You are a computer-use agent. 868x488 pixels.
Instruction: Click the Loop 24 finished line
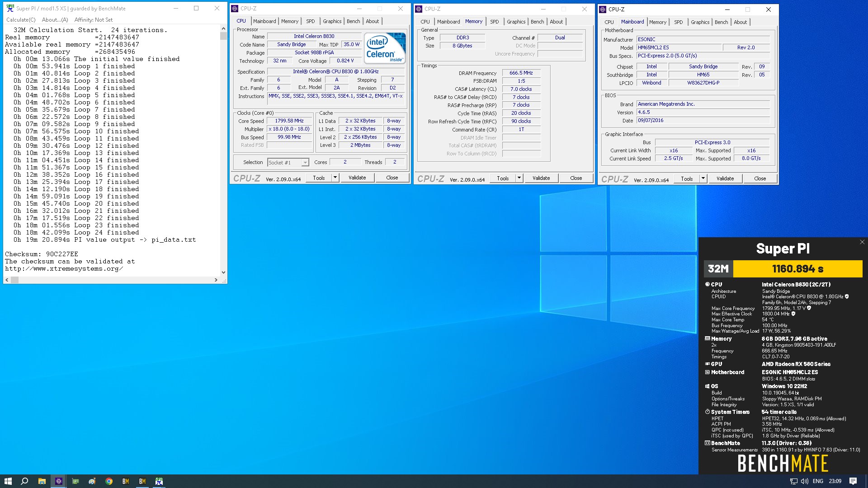[x=76, y=232]
